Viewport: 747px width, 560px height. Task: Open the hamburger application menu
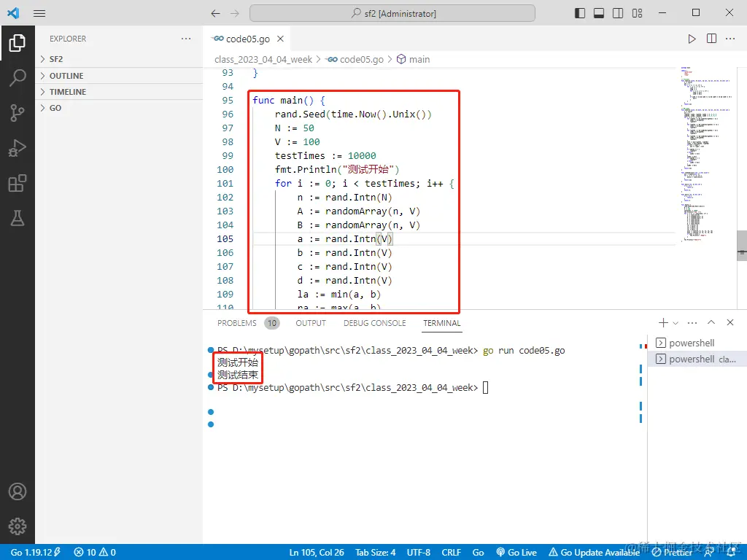click(x=39, y=13)
